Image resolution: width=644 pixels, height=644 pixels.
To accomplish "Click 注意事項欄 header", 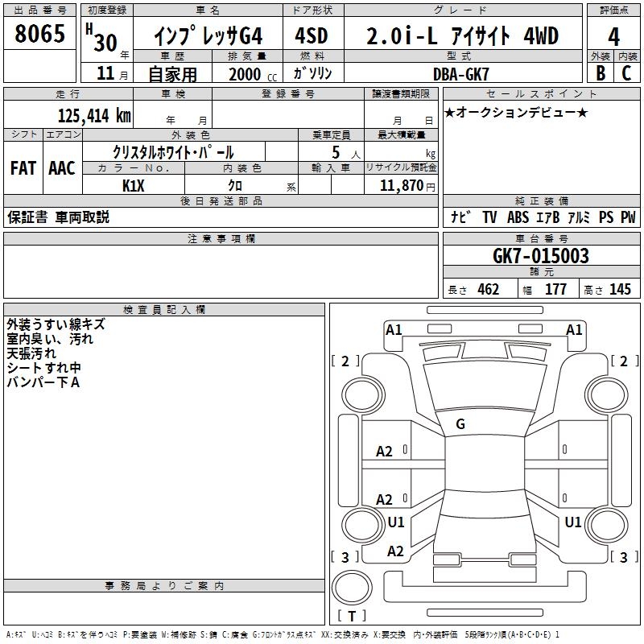I will (x=221, y=238).
